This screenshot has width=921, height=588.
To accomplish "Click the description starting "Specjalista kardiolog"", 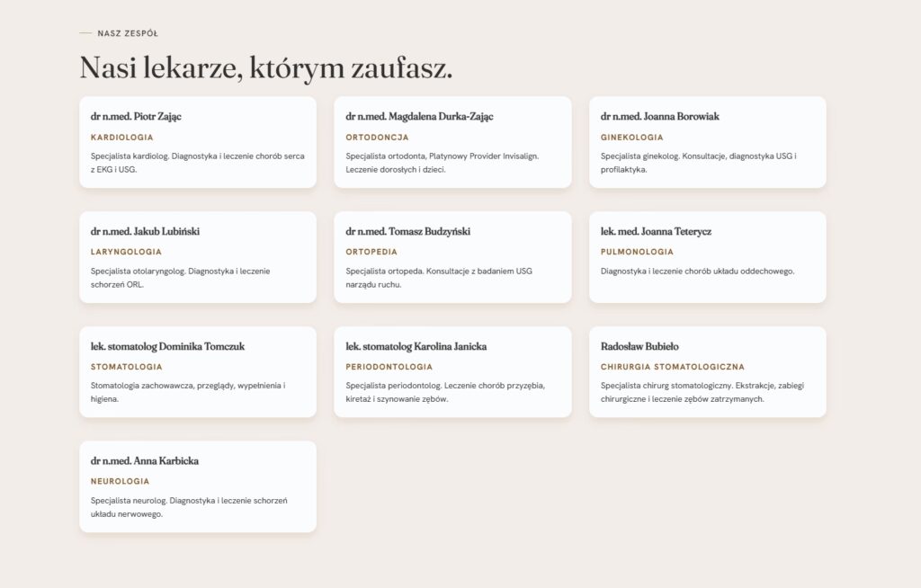I will [x=197, y=163].
